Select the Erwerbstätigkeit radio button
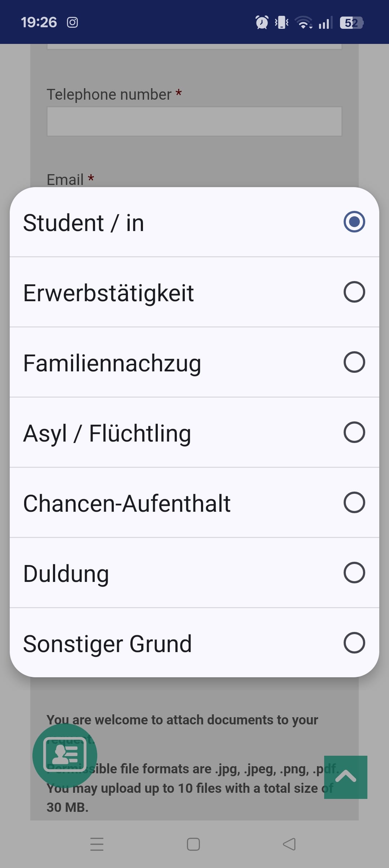 click(354, 292)
